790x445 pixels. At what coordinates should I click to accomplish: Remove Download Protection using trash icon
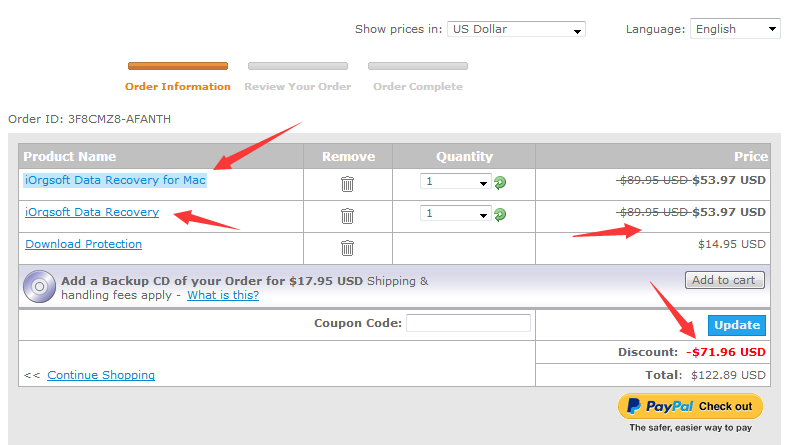347,248
